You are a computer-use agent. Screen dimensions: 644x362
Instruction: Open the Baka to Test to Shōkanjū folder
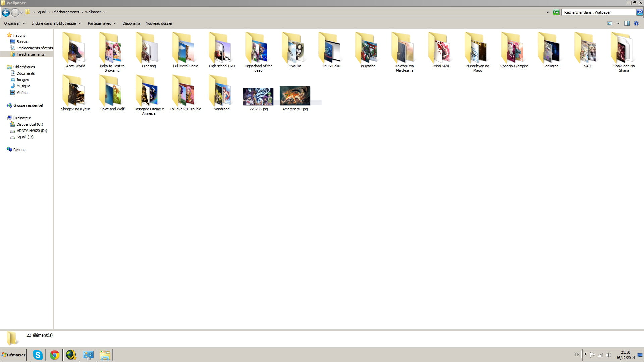pos(112,52)
